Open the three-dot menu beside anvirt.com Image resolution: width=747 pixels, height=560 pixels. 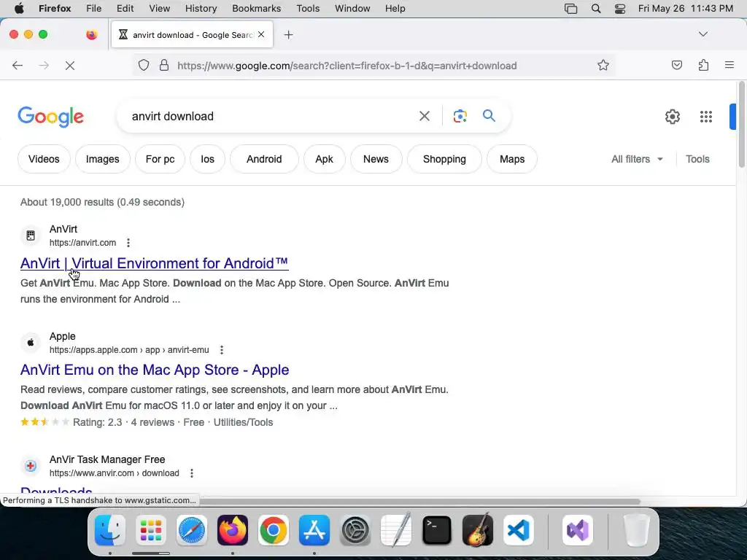click(128, 243)
